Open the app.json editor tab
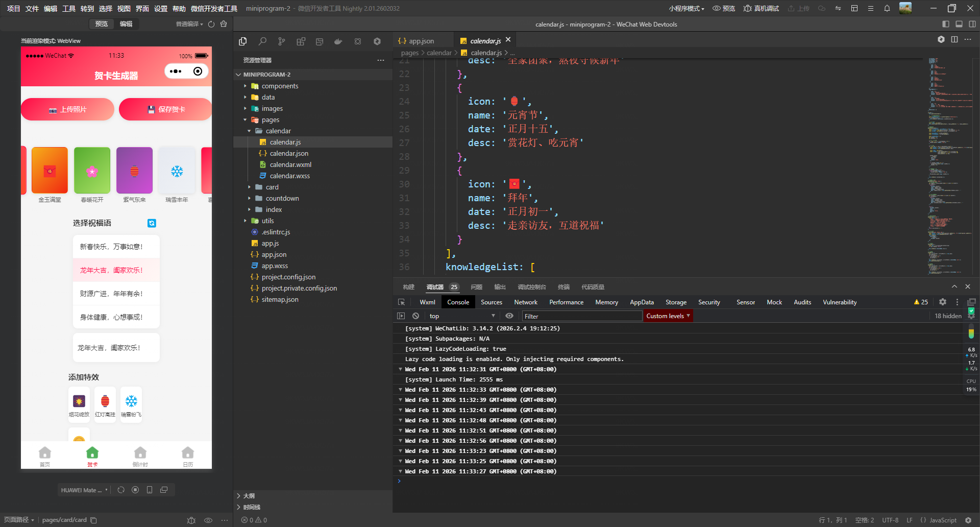The height and width of the screenshot is (527, 980). pos(421,41)
